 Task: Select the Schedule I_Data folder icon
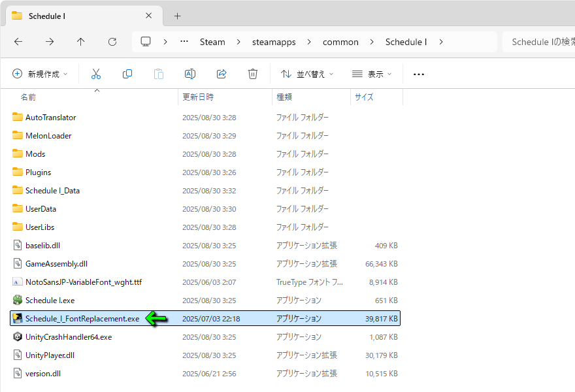pyautogui.click(x=17, y=190)
